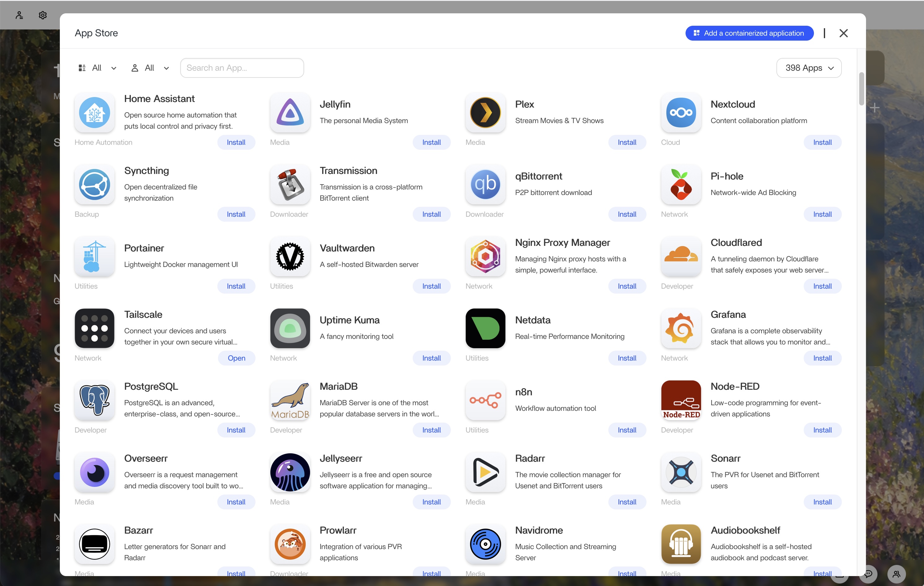Install Syncthing
The image size is (924, 586).
pyautogui.click(x=236, y=214)
